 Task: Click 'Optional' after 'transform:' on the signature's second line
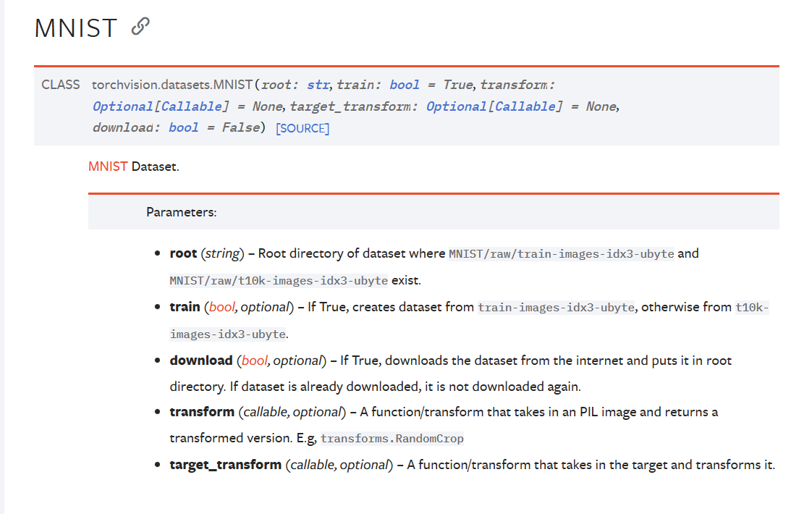122,106
